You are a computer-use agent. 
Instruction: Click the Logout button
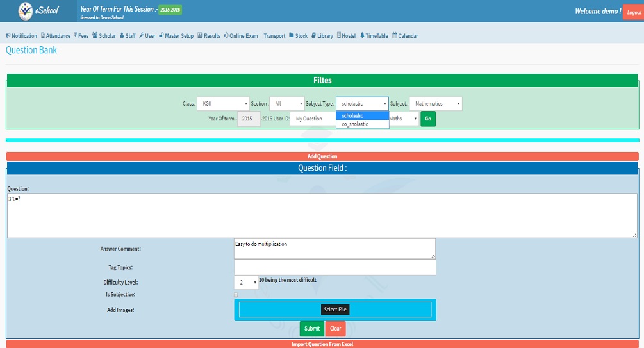click(x=632, y=12)
